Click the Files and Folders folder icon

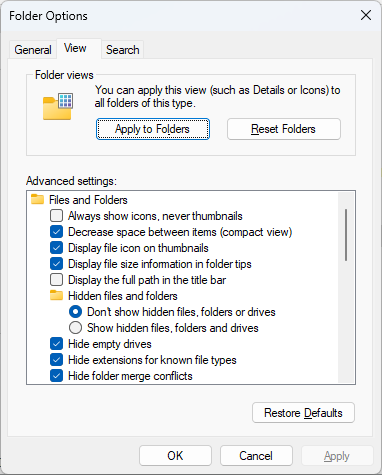(x=37, y=200)
